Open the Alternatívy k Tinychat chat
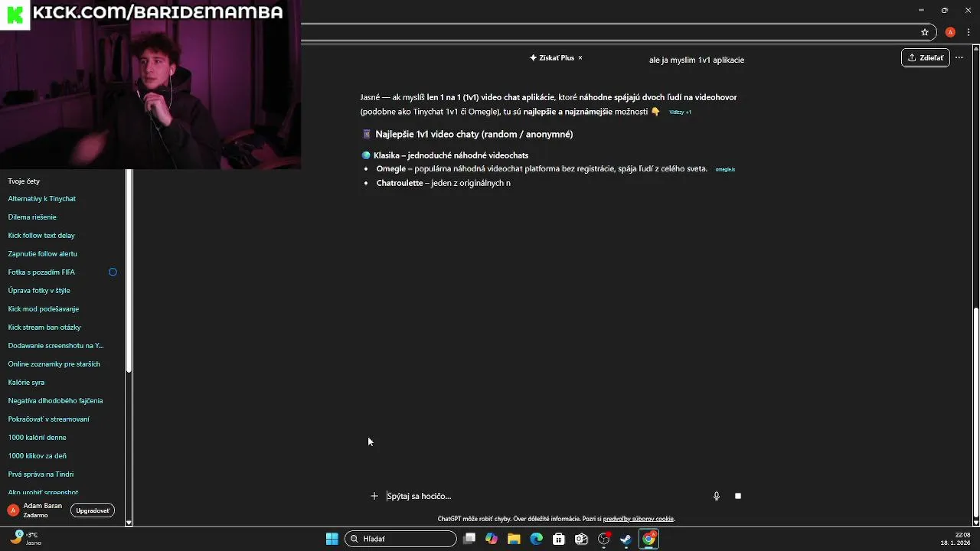 (42, 199)
